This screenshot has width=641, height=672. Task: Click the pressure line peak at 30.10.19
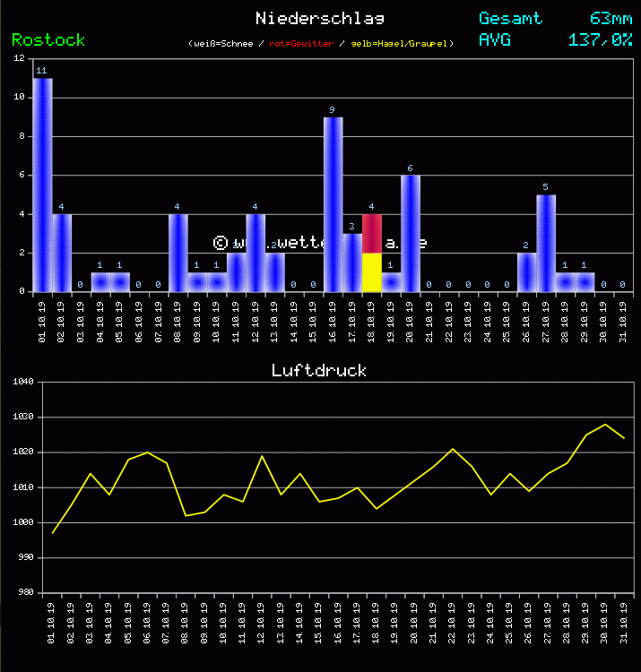(605, 425)
